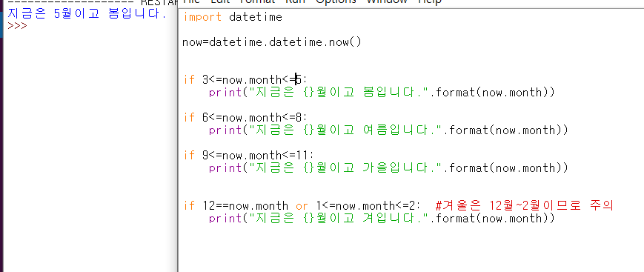The image size is (644, 272).
Task: Open the Run menu in the editor
Action: click(296, 1)
